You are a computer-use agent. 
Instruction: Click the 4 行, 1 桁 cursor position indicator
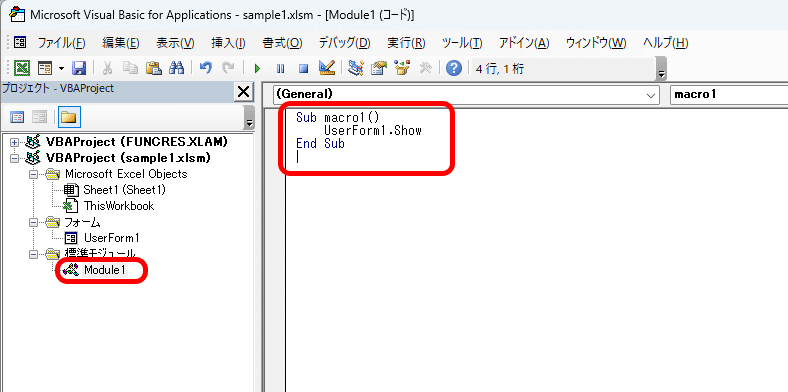pyautogui.click(x=500, y=68)
